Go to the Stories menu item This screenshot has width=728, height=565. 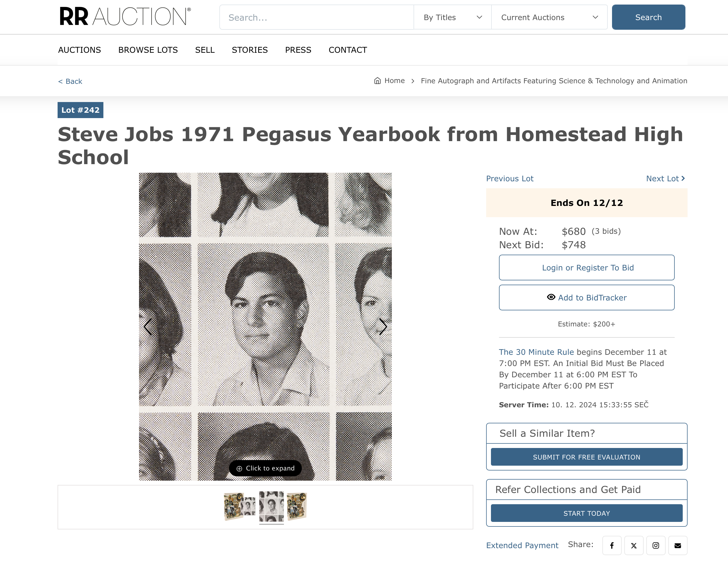coord(250,50)
